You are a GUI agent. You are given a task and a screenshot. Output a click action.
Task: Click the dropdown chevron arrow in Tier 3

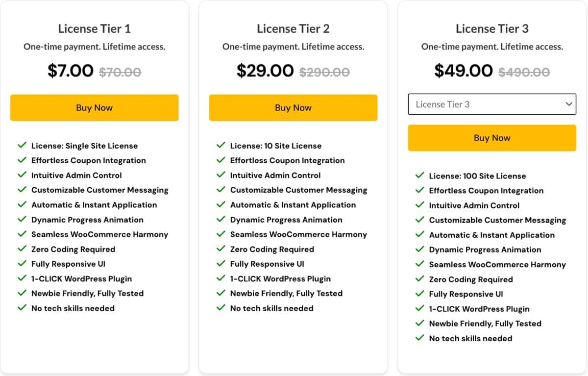[x=568, y=104]
